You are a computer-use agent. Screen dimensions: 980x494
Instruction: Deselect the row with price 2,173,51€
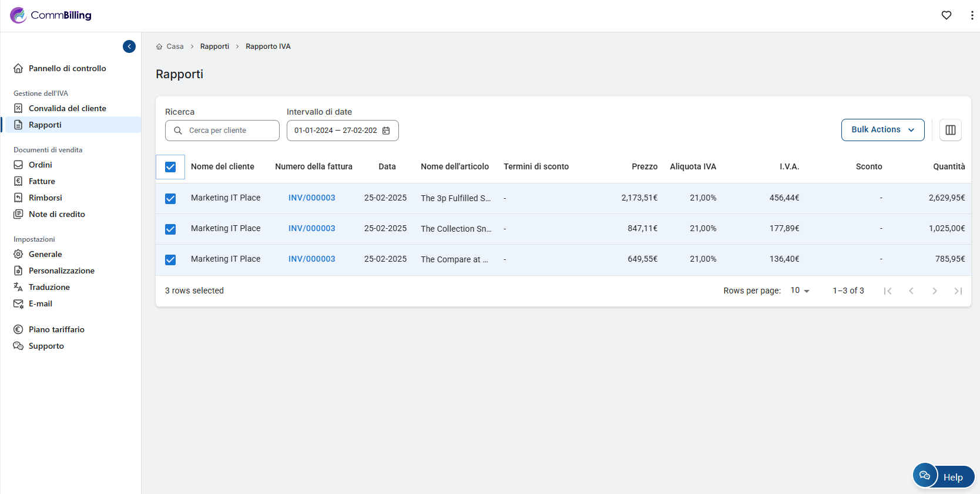point(170,199)
